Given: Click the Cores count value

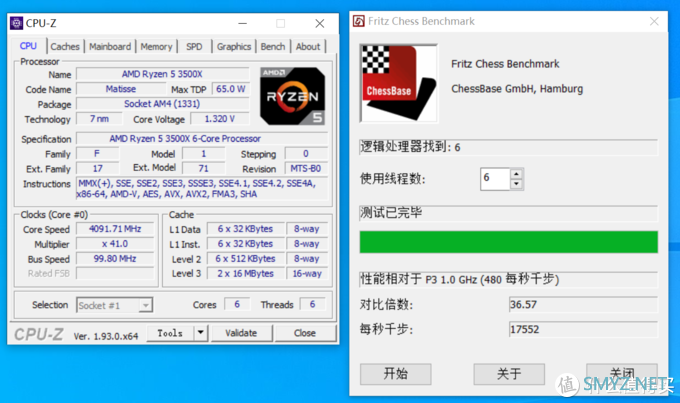Looking at the screenshot, I should tap(237, 304).
